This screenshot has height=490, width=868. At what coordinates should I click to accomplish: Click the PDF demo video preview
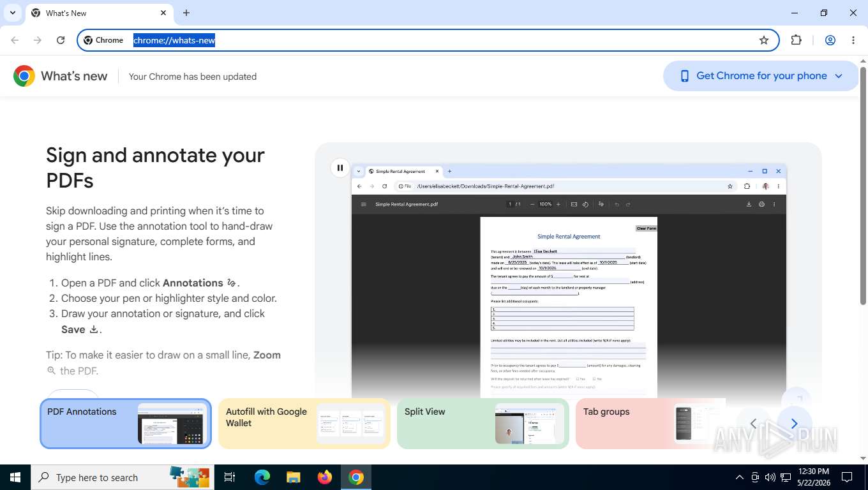tap(569, 281)
